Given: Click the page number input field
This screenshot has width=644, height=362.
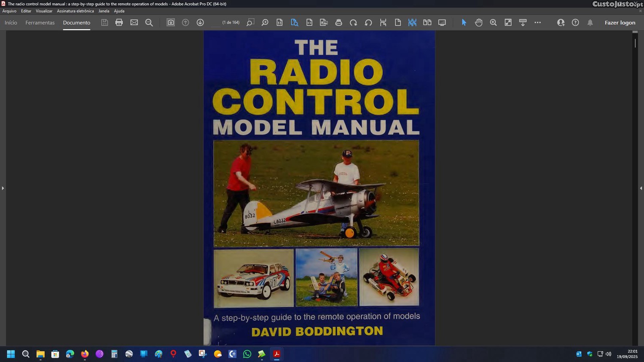Looking at the screenshot, I should point(216,23).
